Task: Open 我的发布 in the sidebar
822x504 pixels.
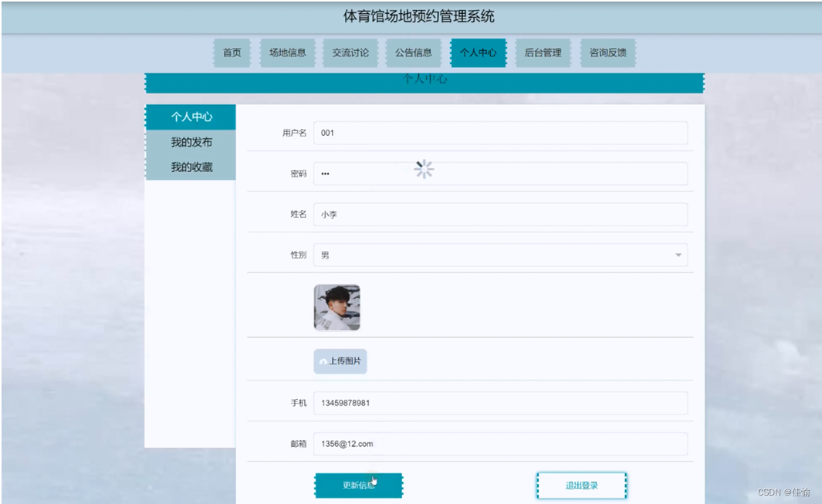Action: point(191,142)
